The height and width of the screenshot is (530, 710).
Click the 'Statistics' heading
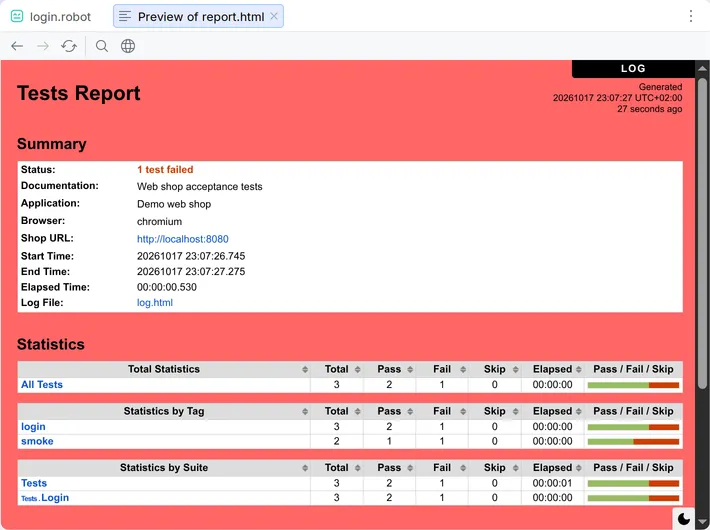coord(51,344)
